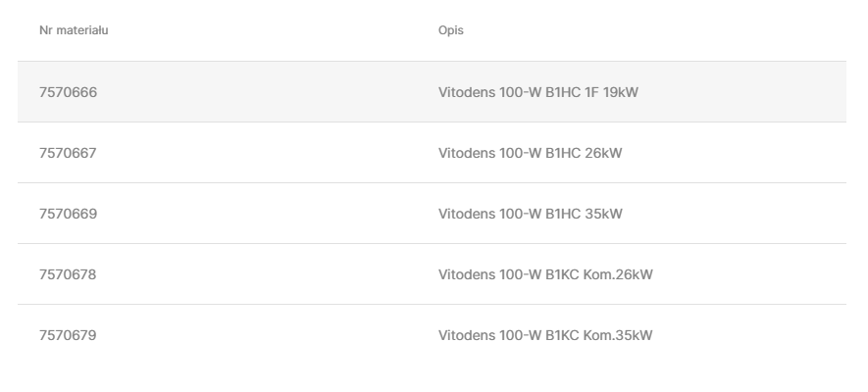This screenshot has width=868, height=392.
Task: Select Vitodens 100-W B1HC 35kW description
Action: coord(530,215)
